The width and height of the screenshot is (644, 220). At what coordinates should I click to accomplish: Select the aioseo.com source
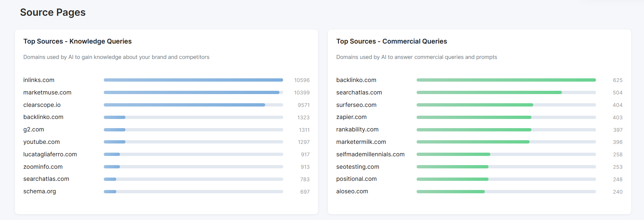(x=352, y=191)
